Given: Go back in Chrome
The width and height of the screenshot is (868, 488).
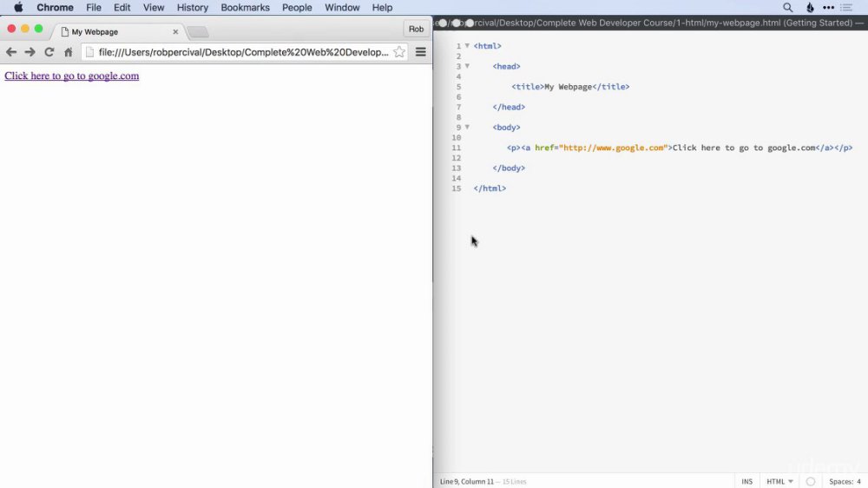Looking at the screenshot, I should 11,52.
